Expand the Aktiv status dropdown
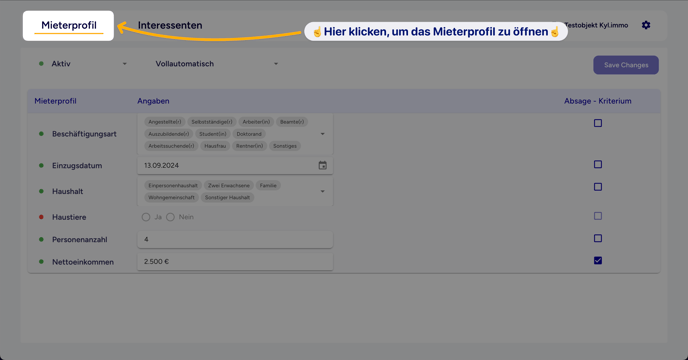Viewport: 688px width, 360px height. (125, 64)
